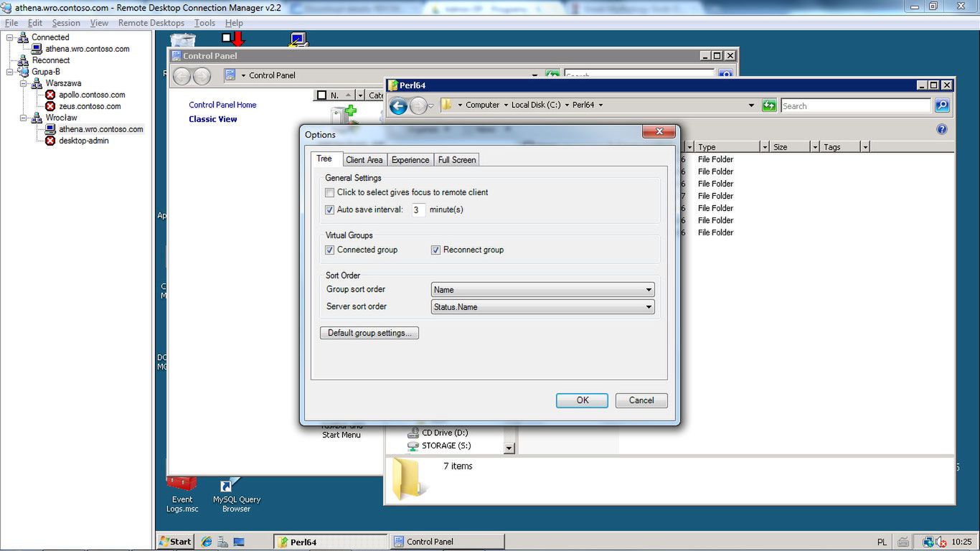Click green Refresh icon in Perl64 address bar
This screenshot has height=551, width=980.
tap(769, 105)
